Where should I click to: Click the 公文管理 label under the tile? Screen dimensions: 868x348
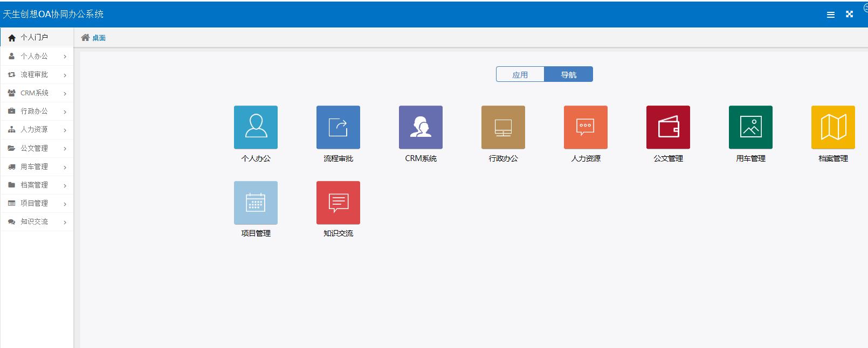668,158
